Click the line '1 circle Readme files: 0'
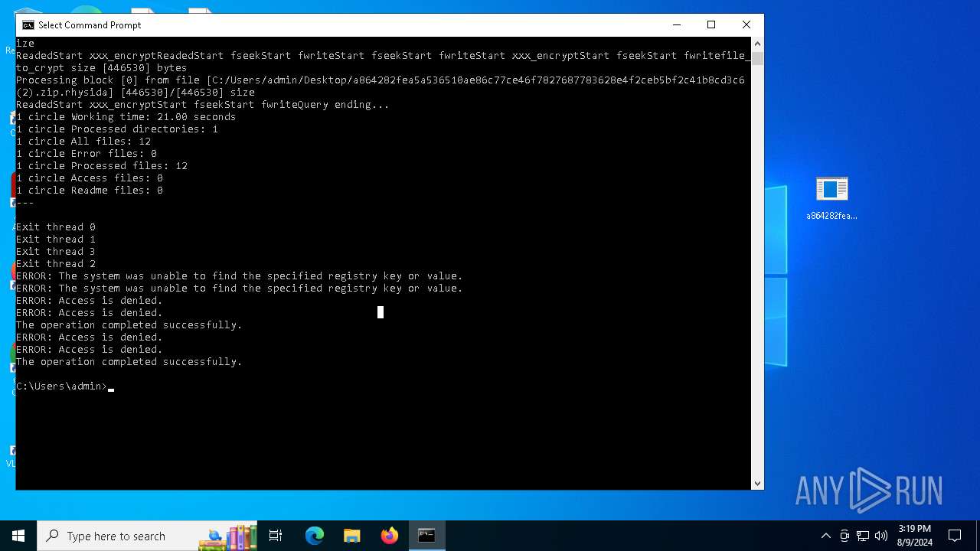The width and height of the screenshot is (980, 551). point(90,191)
